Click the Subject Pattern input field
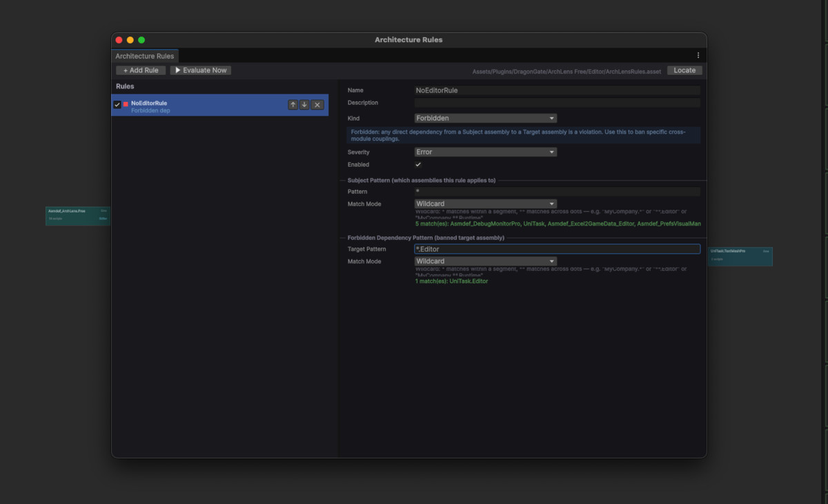This screenshot has height=504, width=828. tap(558, 192)
